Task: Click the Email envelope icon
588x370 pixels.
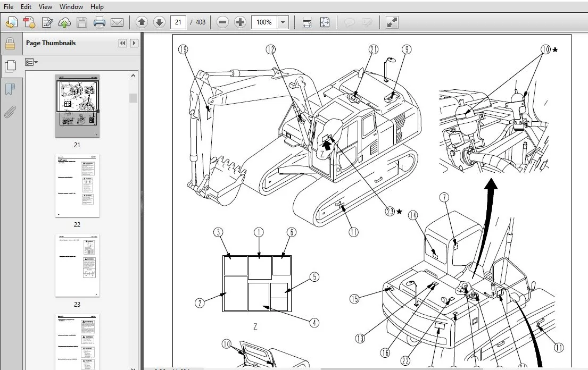Action: point(117,22)
